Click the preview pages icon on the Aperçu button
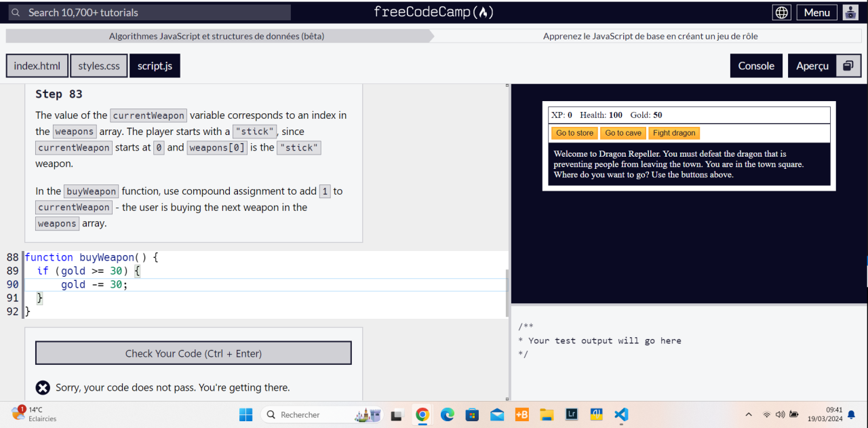 (847, 65)
